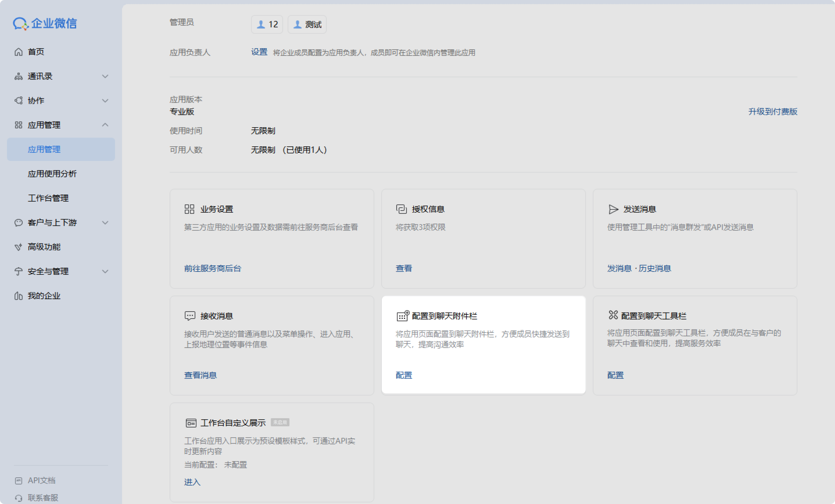Click 升级到付费版 link
The width and height of the screenshot is (835, 504).
point(773,112)
